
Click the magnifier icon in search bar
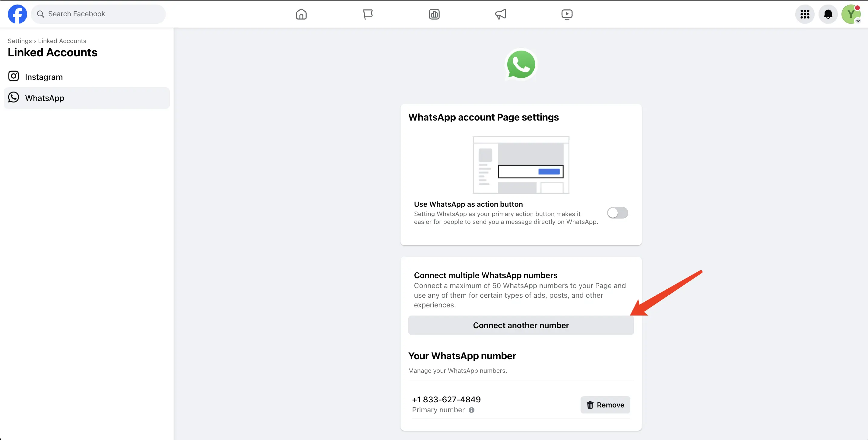click(40, 14)
